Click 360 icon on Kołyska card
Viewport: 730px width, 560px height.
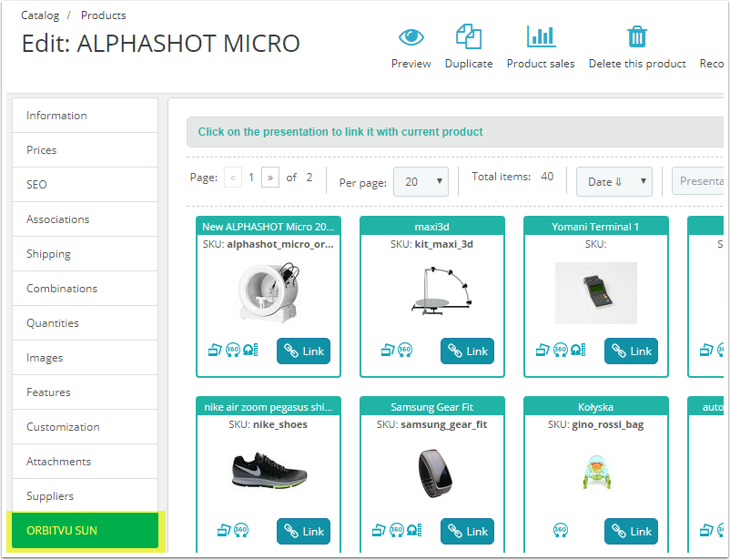561,530
